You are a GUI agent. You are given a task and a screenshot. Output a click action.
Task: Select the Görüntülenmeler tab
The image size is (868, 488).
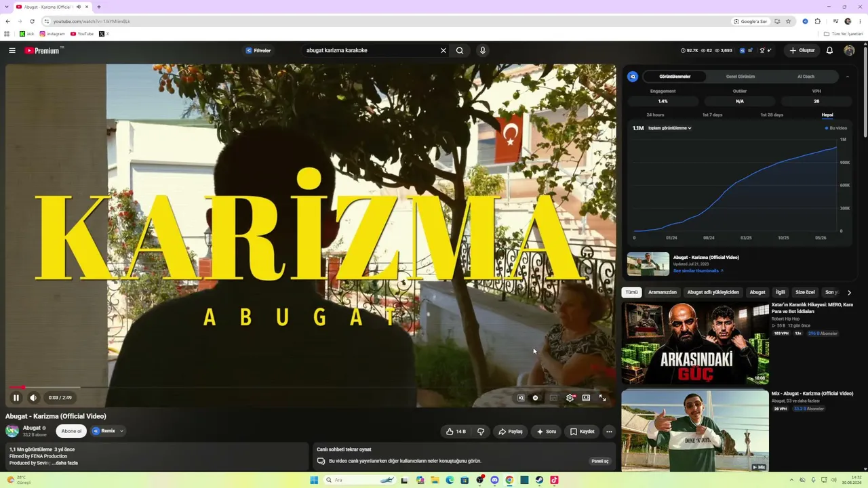(675, 77)
